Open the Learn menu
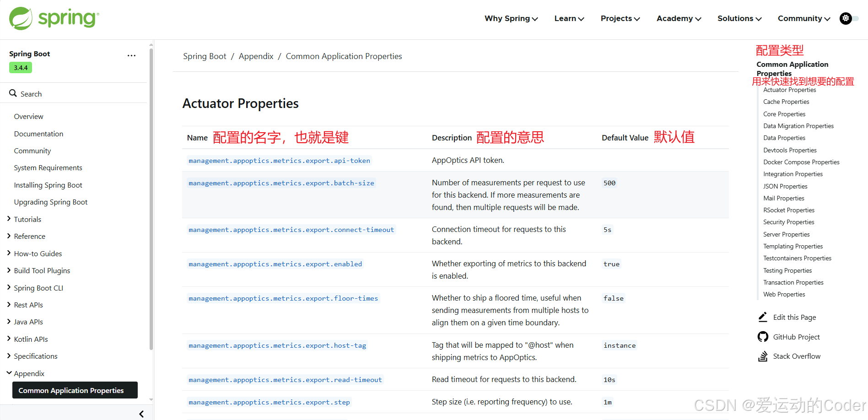The width and height of the screenshot is (868, 420). (568, 18)
